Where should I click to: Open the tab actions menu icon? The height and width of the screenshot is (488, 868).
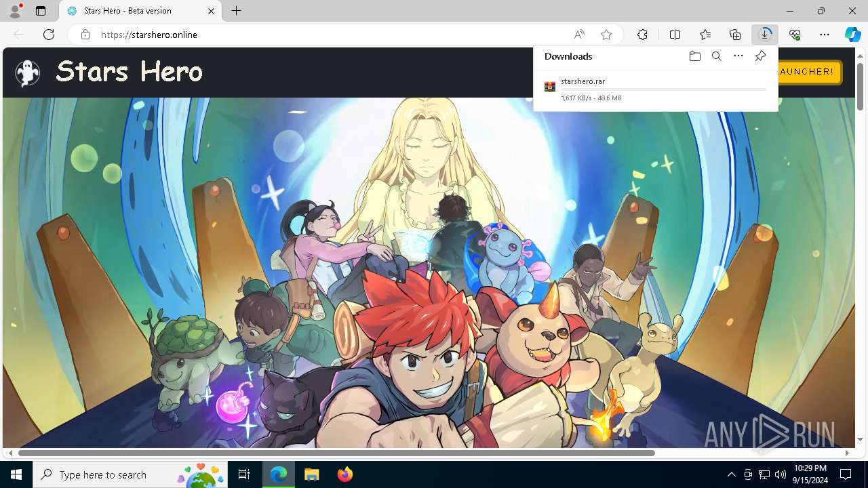point(41,11)
